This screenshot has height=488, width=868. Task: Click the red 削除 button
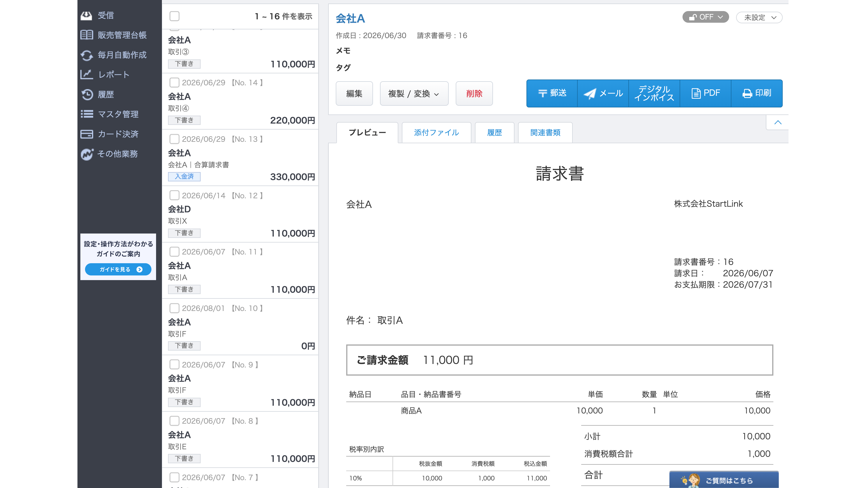474,93
